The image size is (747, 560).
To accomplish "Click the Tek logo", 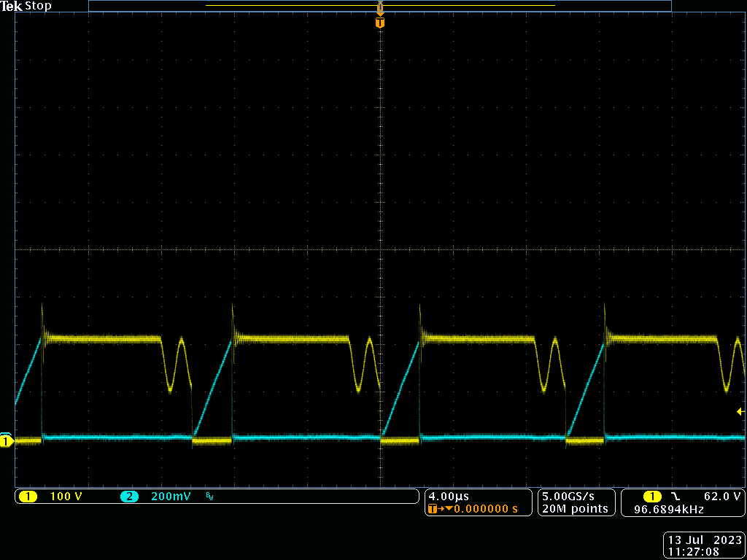I will (x=12, y=6).
